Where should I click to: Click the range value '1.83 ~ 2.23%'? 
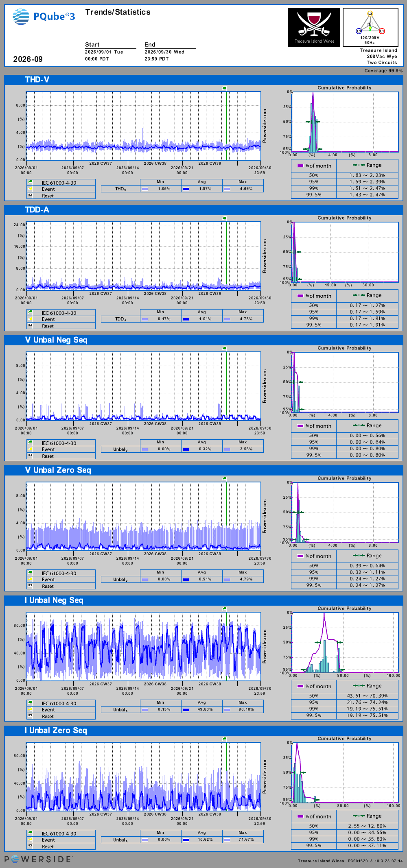367,175
